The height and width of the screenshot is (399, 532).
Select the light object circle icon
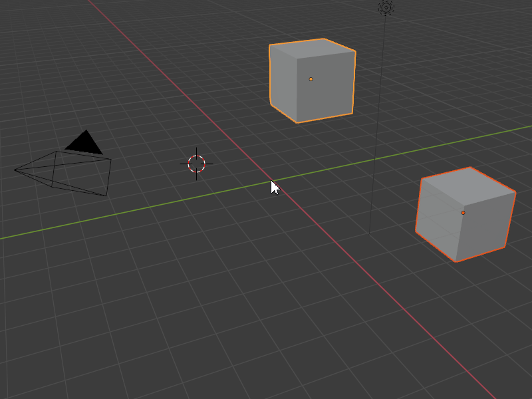(386, 7)
